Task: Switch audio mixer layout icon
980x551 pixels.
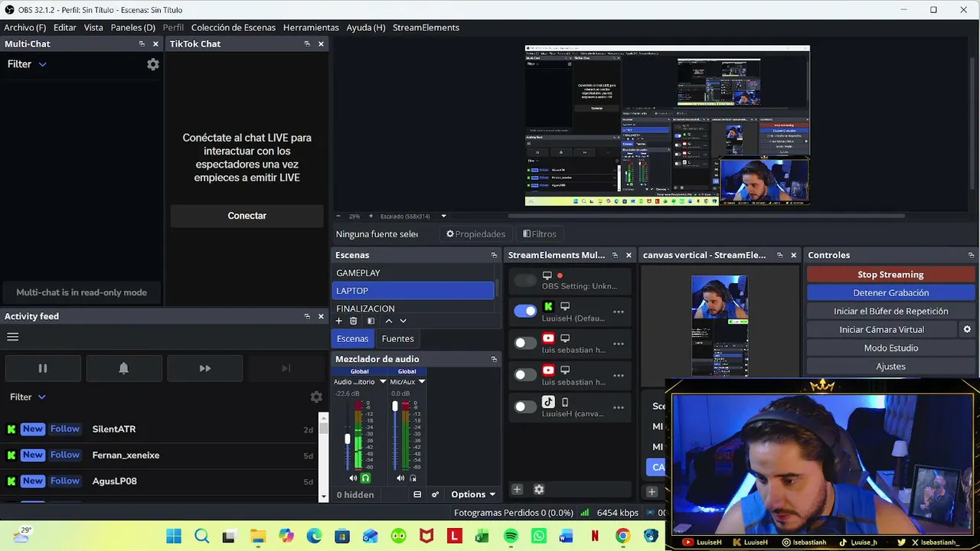Action: [x=417, y=494]
